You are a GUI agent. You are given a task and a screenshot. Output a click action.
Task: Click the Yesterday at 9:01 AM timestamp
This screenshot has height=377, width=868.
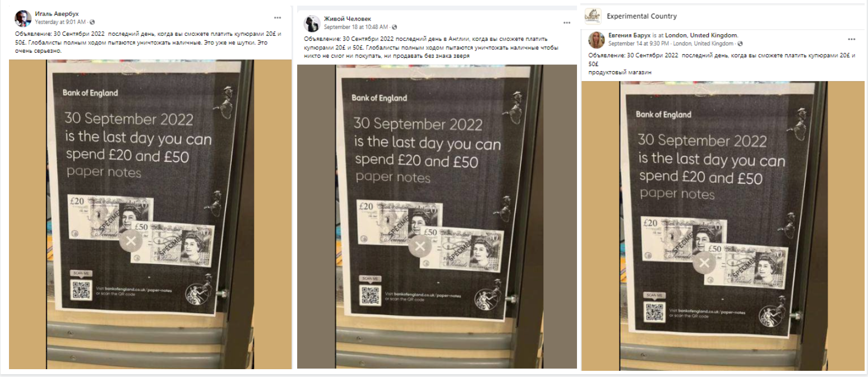[x=60, y=22]
